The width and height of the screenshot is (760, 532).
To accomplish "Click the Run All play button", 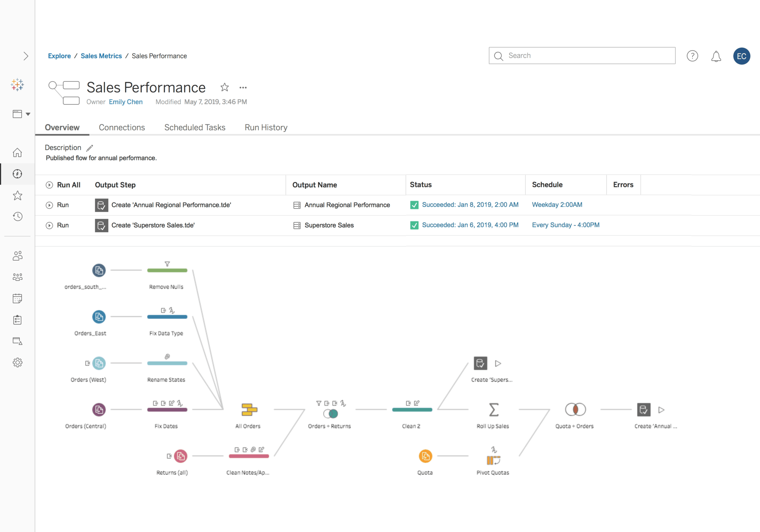I will [49, 185].
